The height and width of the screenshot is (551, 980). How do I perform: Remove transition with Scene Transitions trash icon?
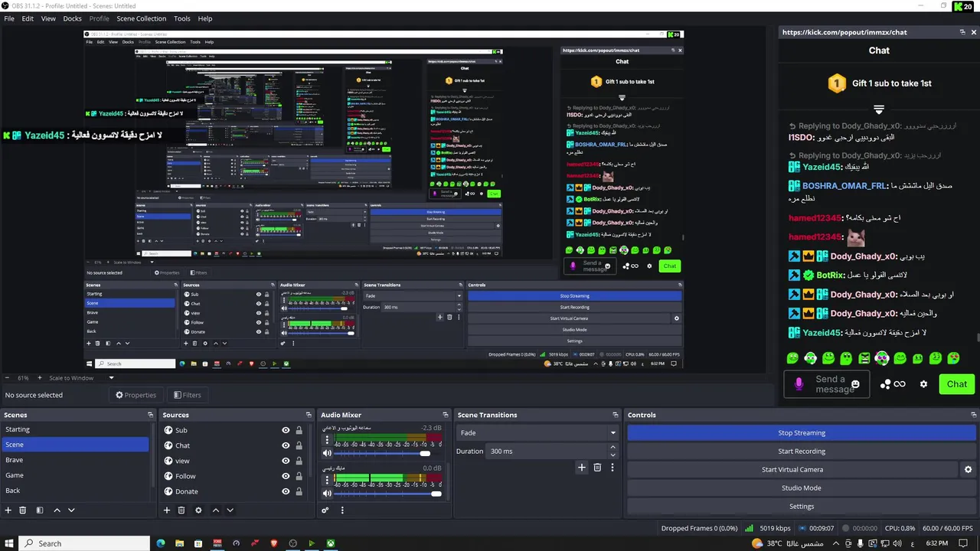coord(597,468)
